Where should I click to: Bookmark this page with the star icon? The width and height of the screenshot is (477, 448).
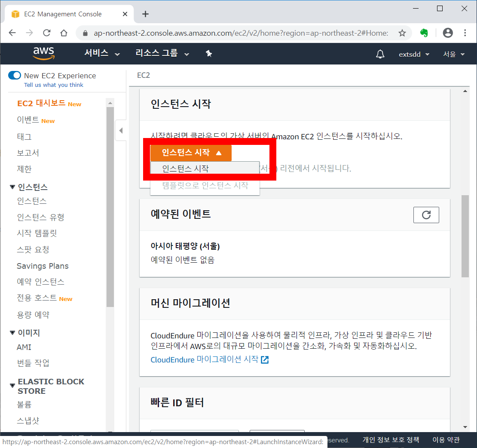coord(402,33)
